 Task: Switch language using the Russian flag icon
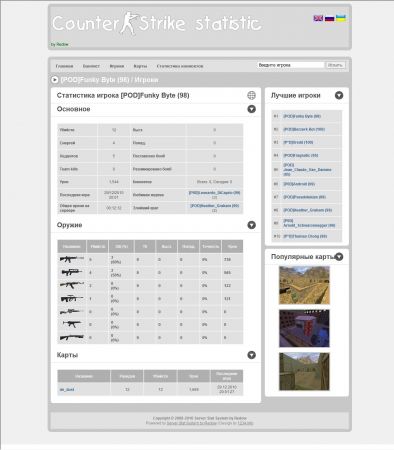(x=329, y=18)
